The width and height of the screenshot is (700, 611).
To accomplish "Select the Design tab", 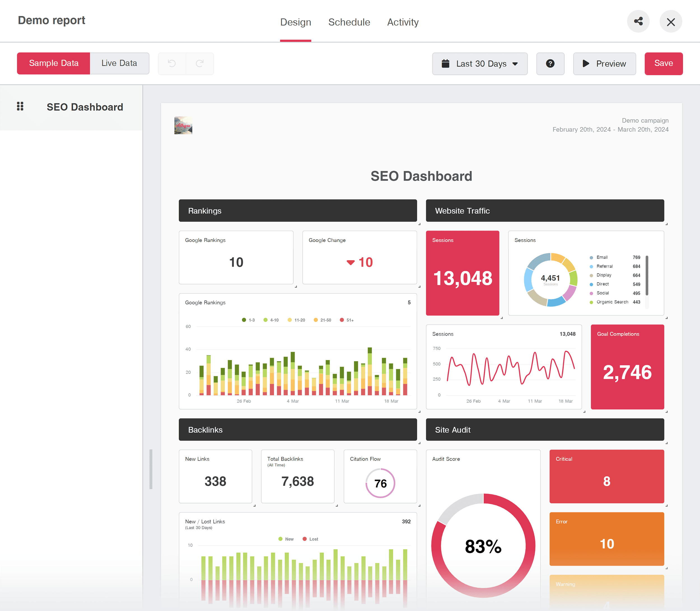I will [x=295, y=22].
